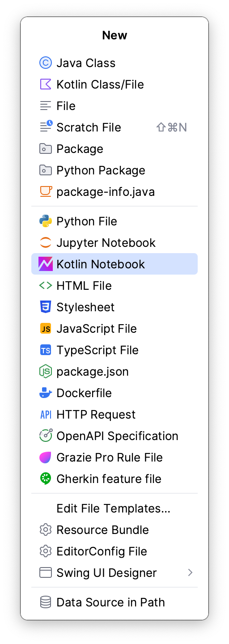This screenshot has width=229, height=644.
Task: Open the Swing UI Designer entry
Action: point(114,573)
